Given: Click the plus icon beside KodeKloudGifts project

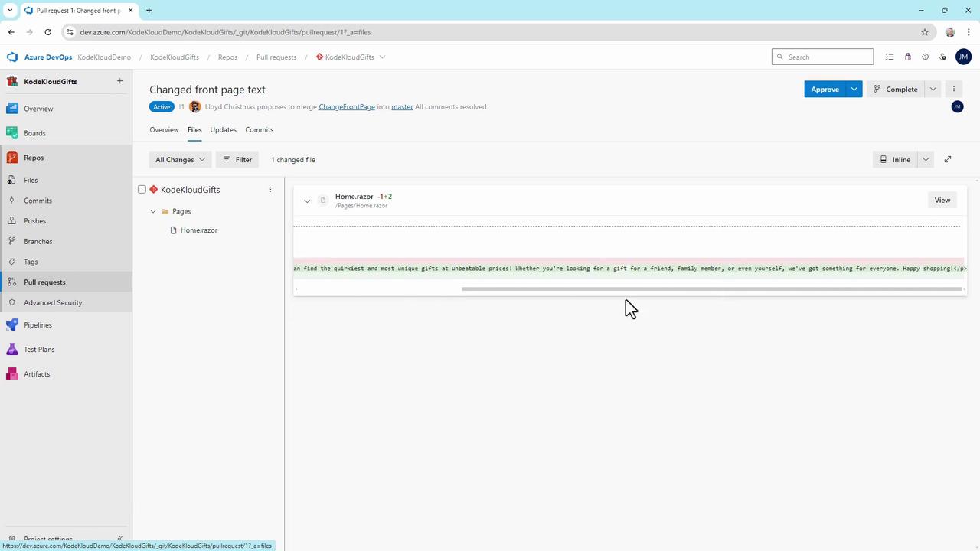Looking at the screenshot, I should tap(119, 81).
